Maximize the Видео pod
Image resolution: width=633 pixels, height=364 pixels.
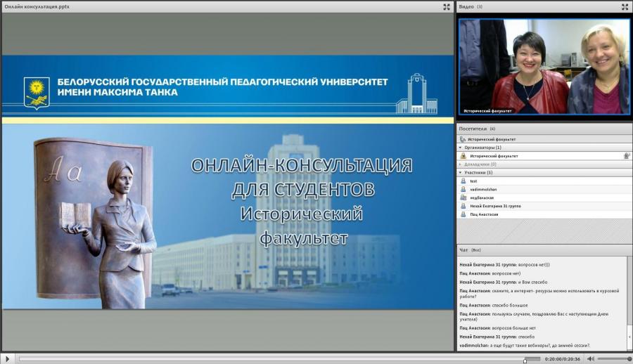click(625, 7)
